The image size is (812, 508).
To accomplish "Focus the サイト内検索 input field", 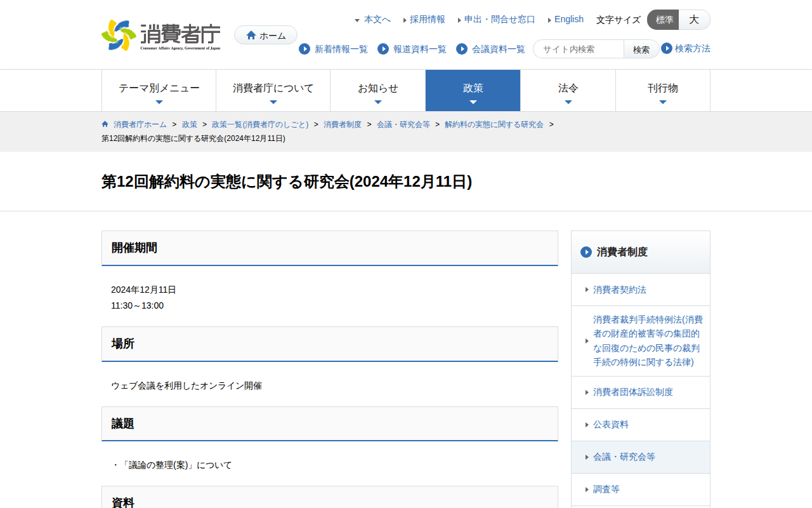I will pyautogui.click(x=579, y=49).
